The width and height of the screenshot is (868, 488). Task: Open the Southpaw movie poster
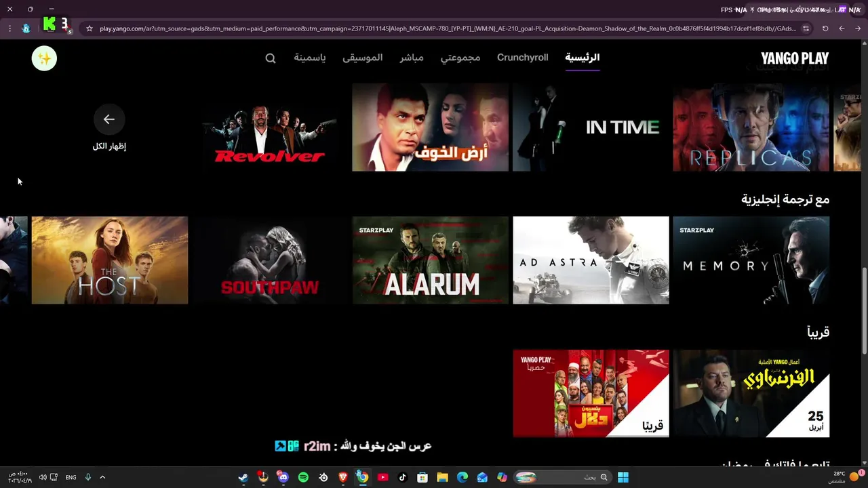coord(270,260)
